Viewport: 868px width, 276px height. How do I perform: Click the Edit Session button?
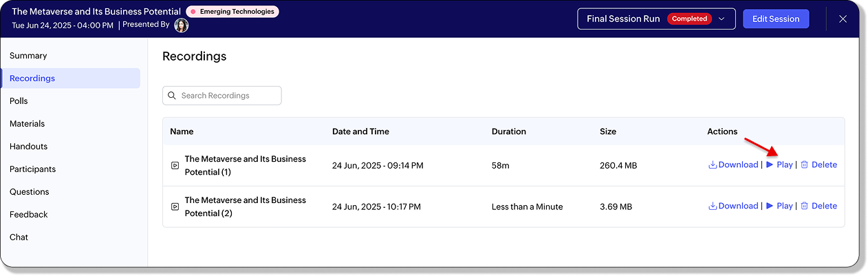pos(776,19)
